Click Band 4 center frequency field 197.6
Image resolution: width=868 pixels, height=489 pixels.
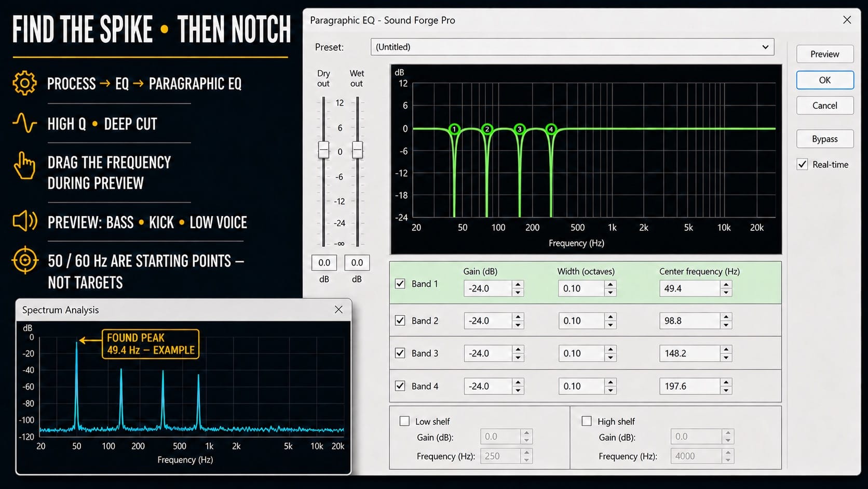tap(690, 386)
